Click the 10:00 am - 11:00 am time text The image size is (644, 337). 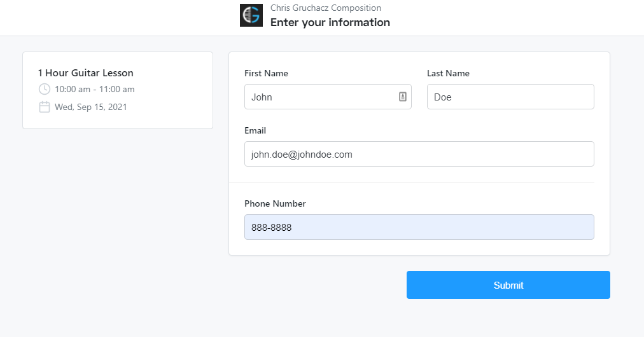click(94, 89)
